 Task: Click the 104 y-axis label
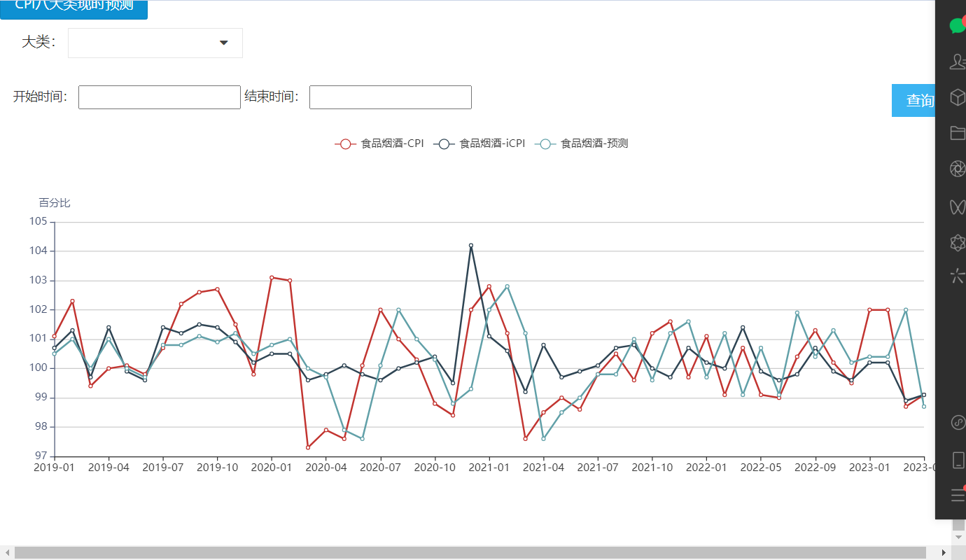pyautogui.click(x=38, y=251)
